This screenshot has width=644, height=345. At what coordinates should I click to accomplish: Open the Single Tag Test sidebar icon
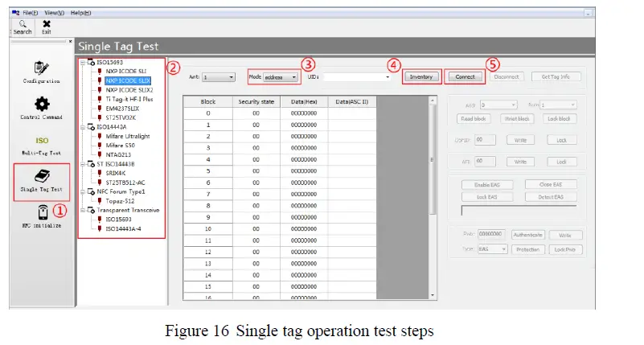(x=42, y=176)
